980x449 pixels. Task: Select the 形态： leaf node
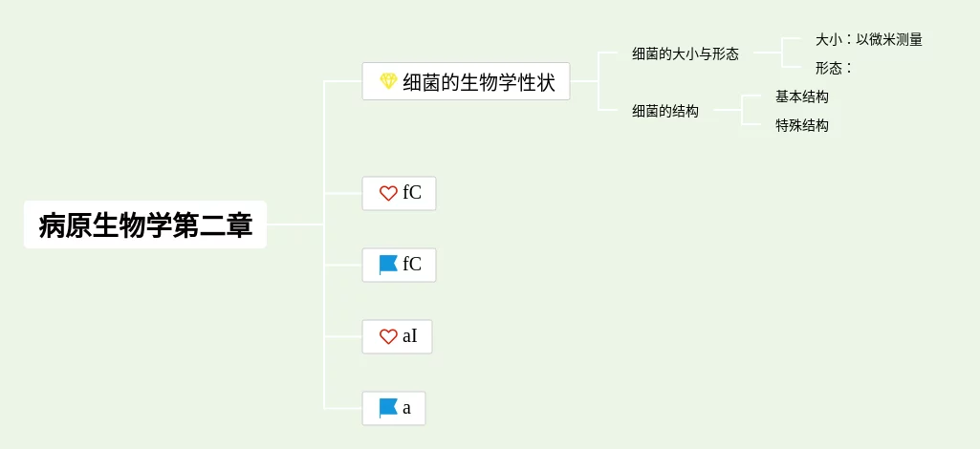click(835, 68)
